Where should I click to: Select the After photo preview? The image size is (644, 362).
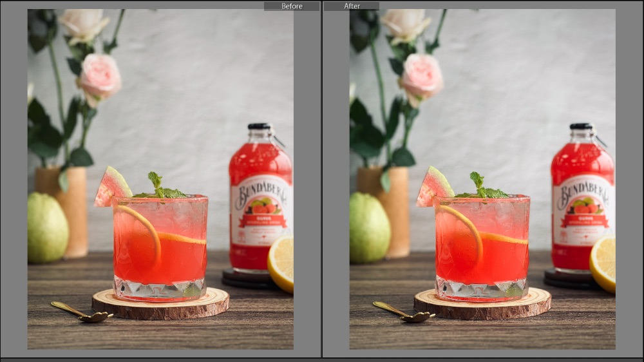[x=482, y=179]
